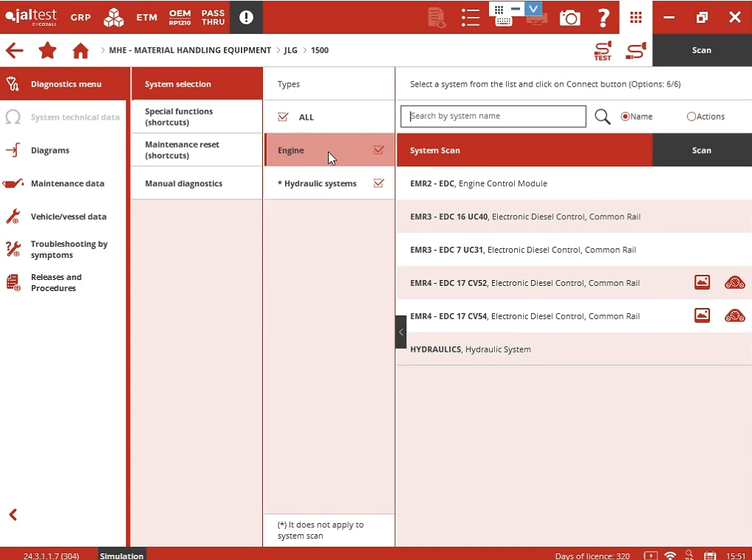Open Manual diagnostics option
The height and width of the screenshot is (560, 752).
point(183,183)
